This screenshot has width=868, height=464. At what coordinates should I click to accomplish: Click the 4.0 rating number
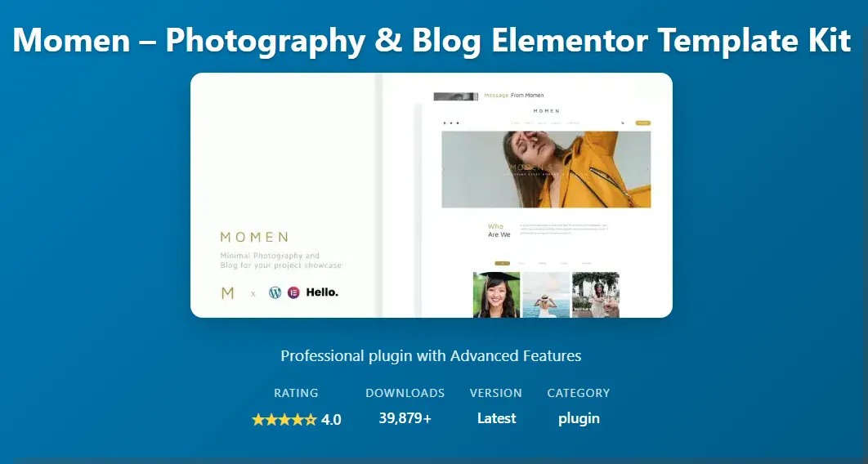coord(331,420)
